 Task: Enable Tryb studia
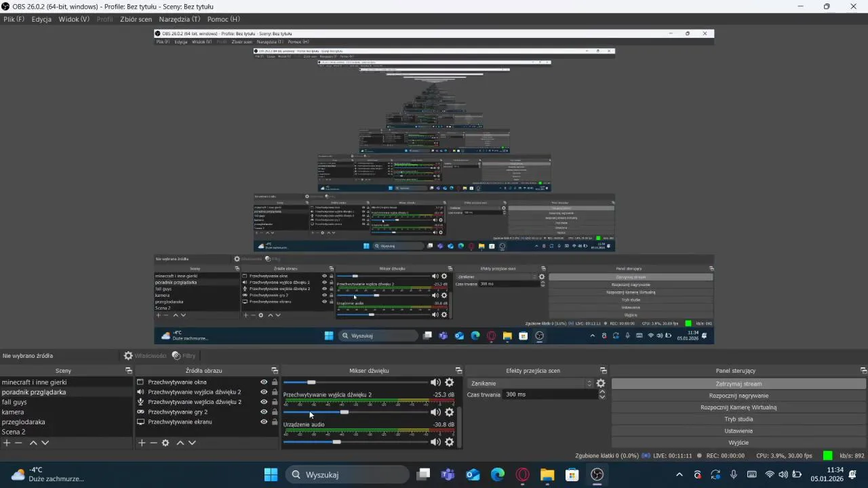point(738,419)
